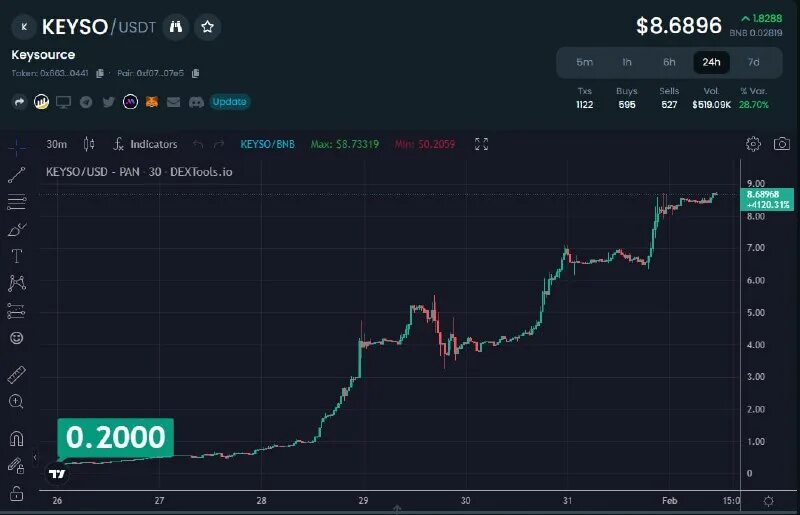Open the Indicators menu
Image resolution: width=800 pixels, height=515 pixels.
pos(145,144)
